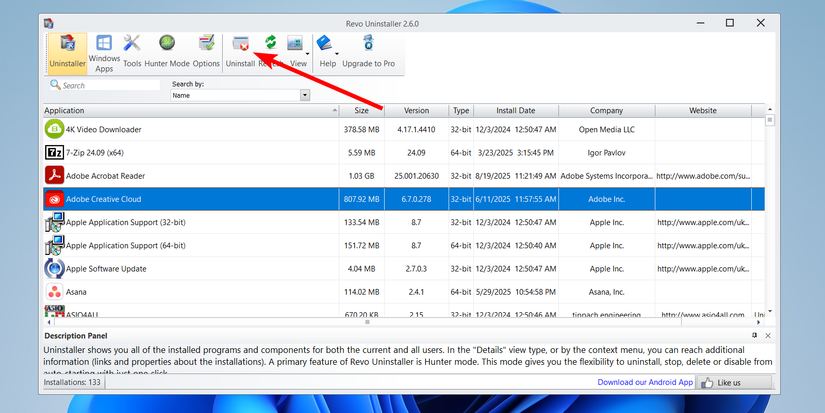Expand the View dropdown arrow
This screenshot has height=413, width=825.
pos(307,54)
